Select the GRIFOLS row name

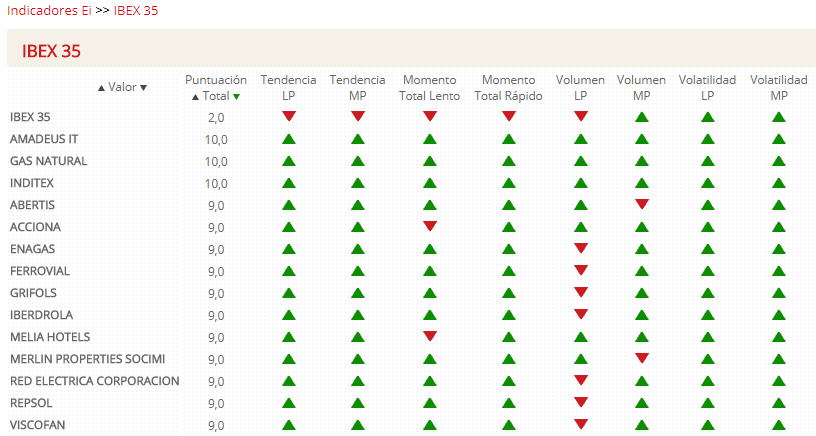click(x=33, y=293)
